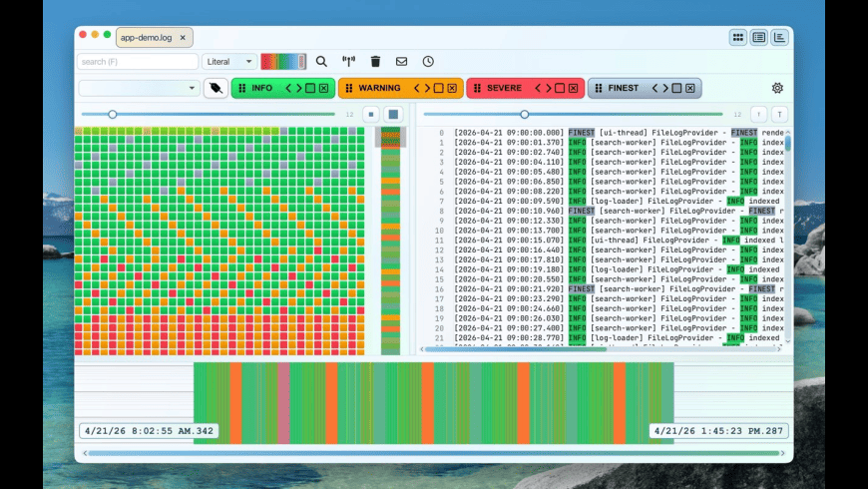
Task: Click the rainbow color gradient swatch
Action: point(283,62)
